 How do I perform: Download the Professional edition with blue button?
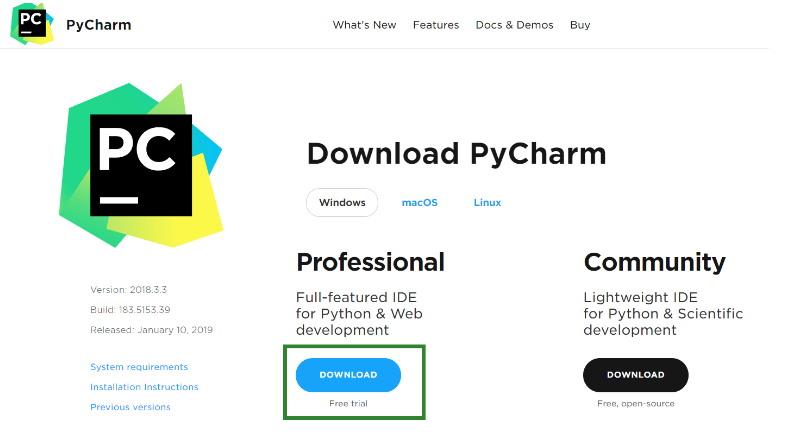(x=348, y=375)
